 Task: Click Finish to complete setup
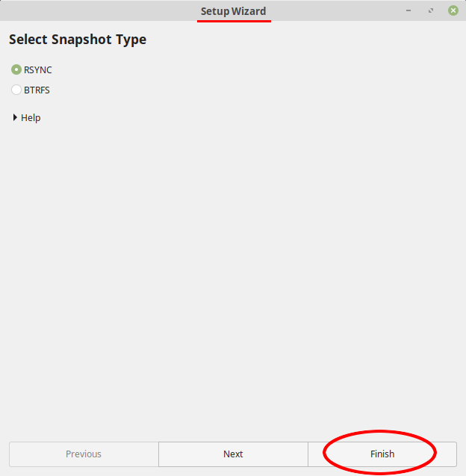[382, 454]
